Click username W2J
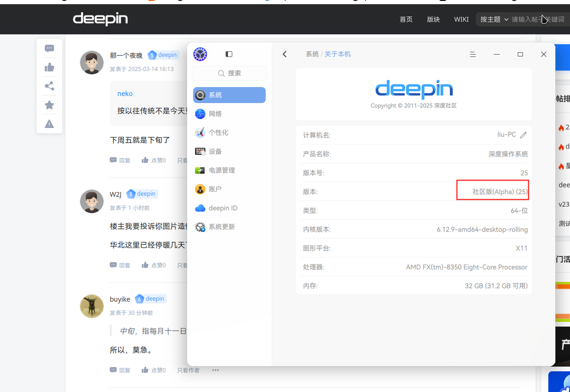Viewport: 570px width, 392px height. pos(116,194)
